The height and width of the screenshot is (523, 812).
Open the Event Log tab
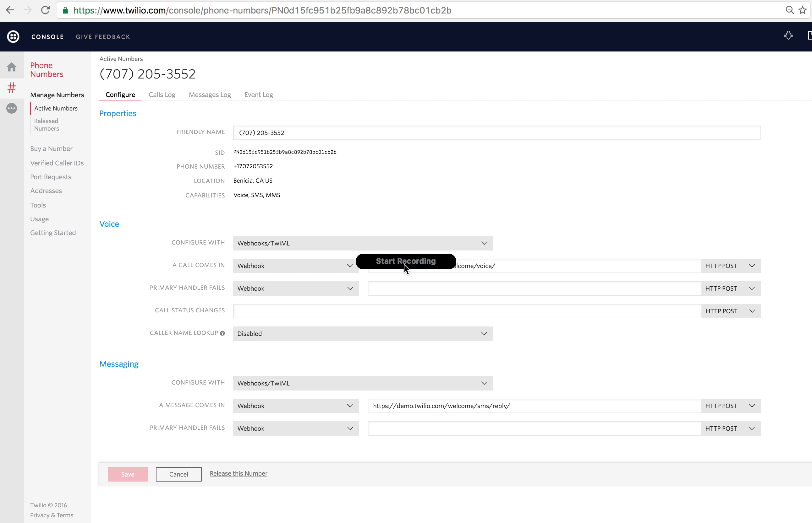click(258, 95)
